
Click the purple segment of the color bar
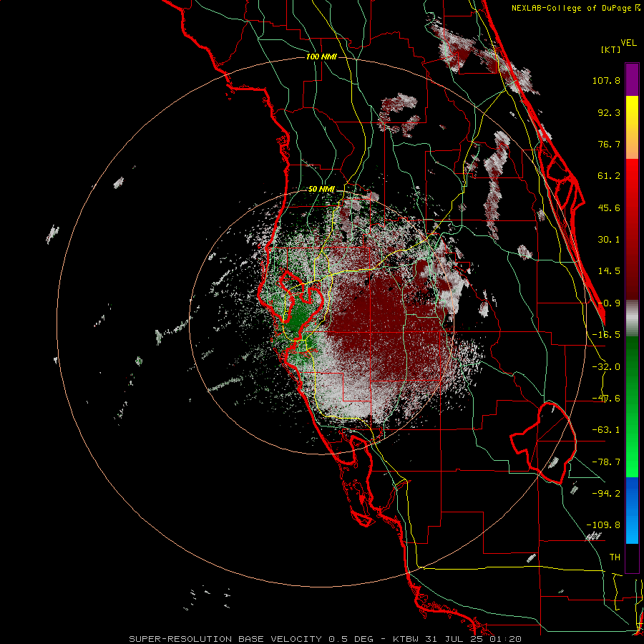632,79
